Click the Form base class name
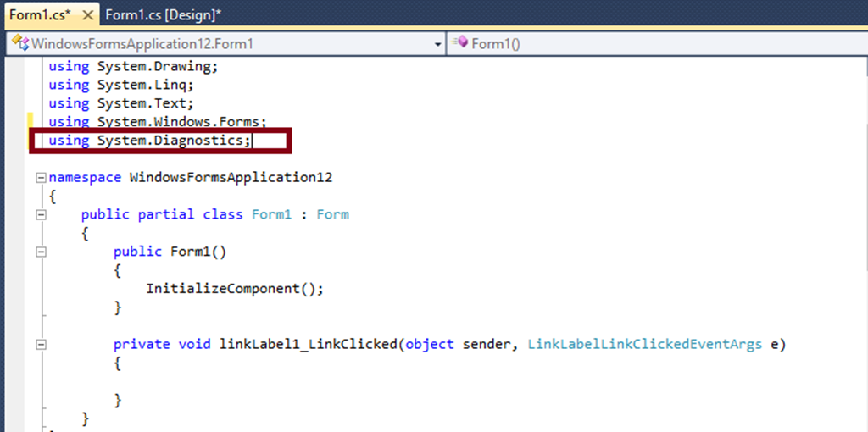The height and width of the screenshot is (432, 868). (332, 215)
